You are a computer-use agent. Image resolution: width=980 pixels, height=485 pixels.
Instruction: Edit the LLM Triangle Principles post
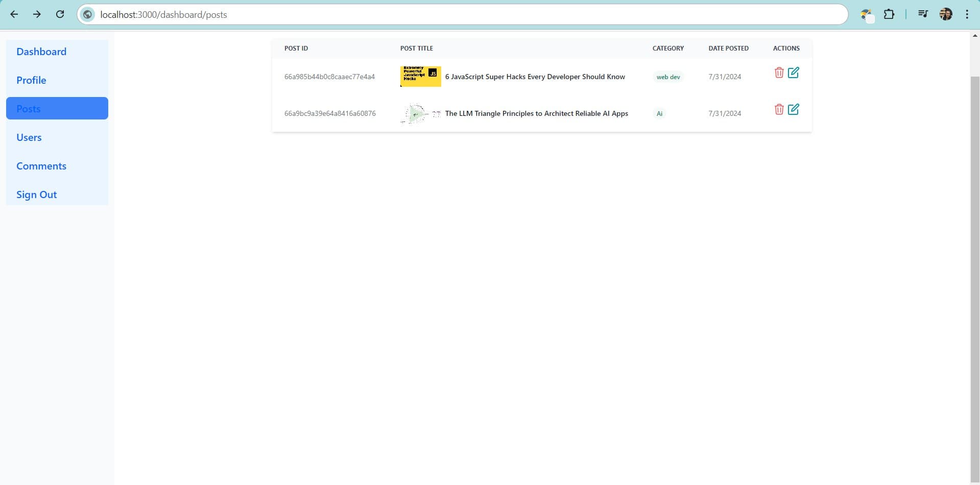(793, 109)
